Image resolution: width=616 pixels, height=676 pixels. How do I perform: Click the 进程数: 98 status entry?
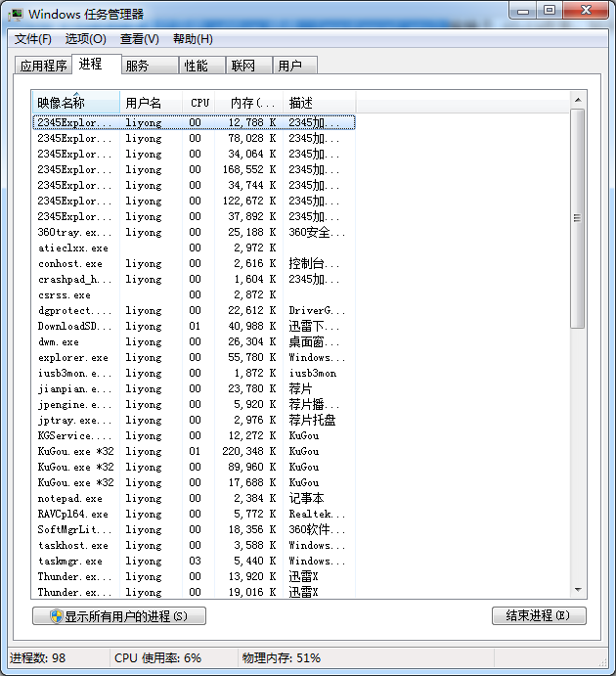[37, 658]
